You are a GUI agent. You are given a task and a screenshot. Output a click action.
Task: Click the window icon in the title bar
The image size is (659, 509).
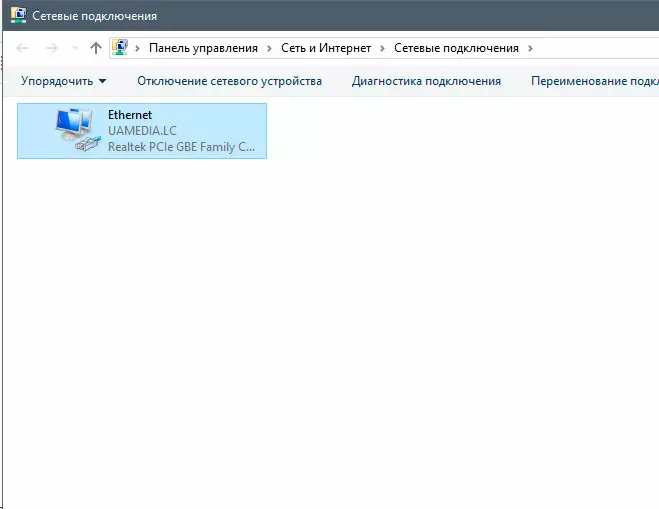point(17,16)
